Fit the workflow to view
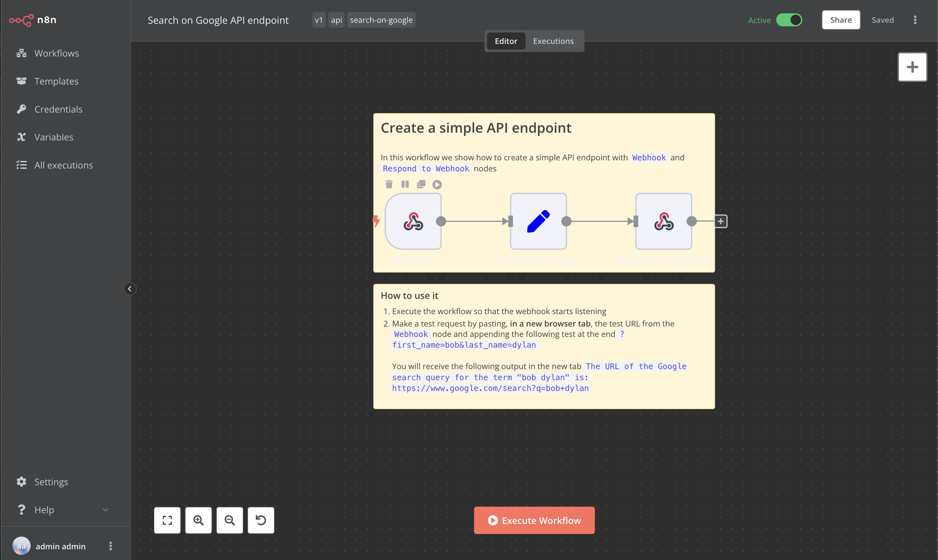 click(x=167, y=520)
